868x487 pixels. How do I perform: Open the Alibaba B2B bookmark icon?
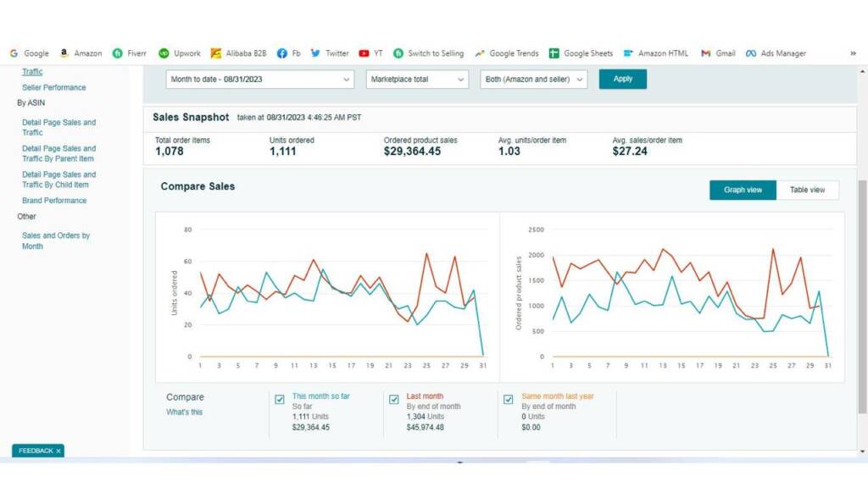(x=216, y=53)
